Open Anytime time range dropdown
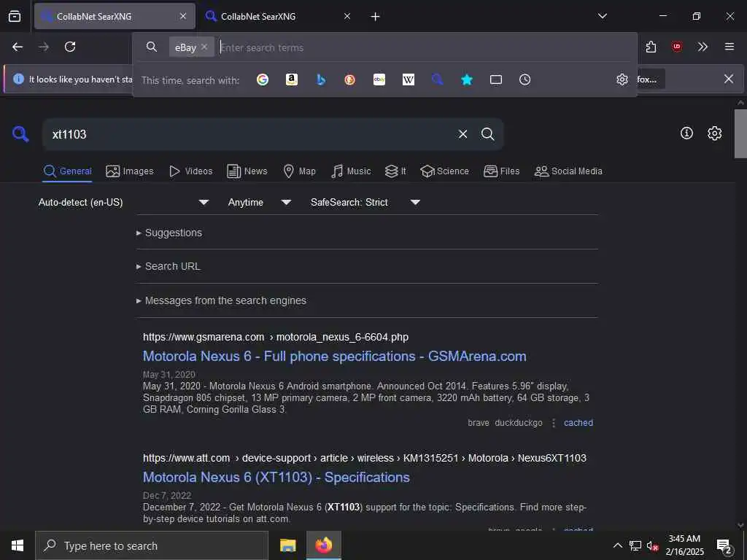The image size is (747, 560). (x=260, y=203)
